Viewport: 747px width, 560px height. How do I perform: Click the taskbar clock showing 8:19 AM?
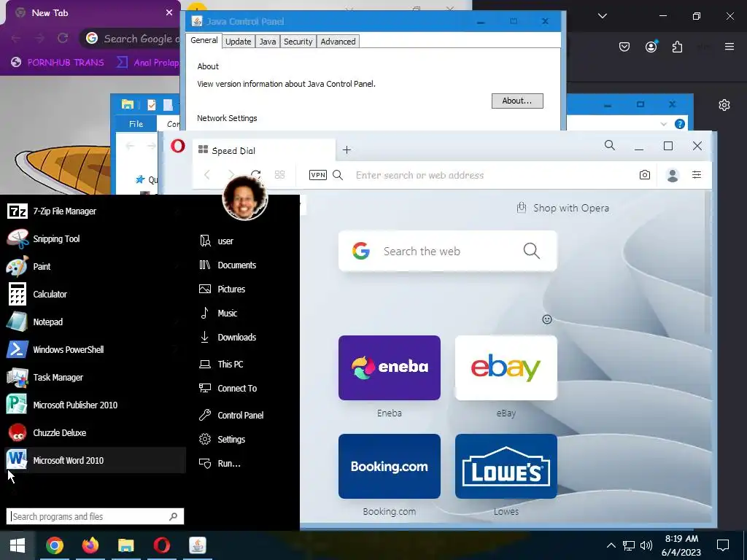point(681,545)
